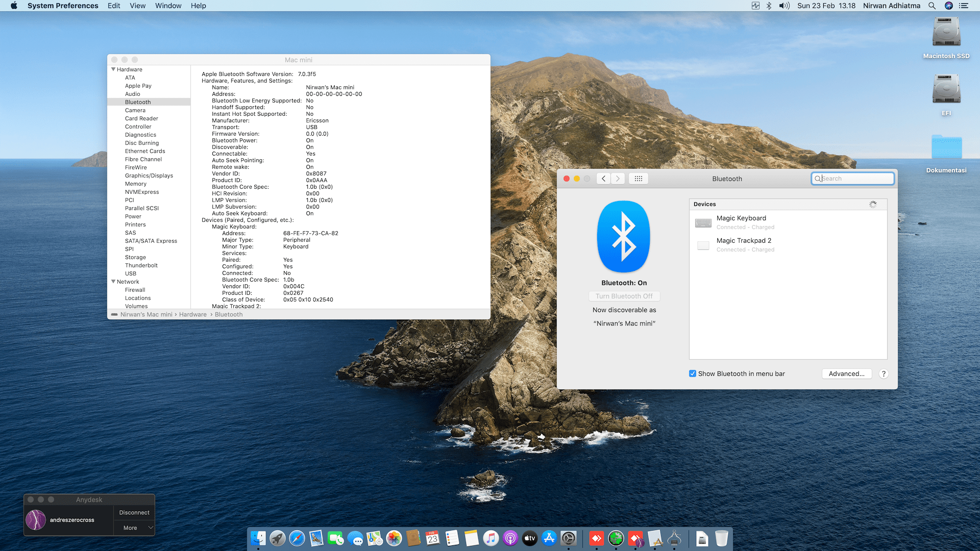
Task: Click Hardware in the Mac mini path bar
Action: click(193, 314)
